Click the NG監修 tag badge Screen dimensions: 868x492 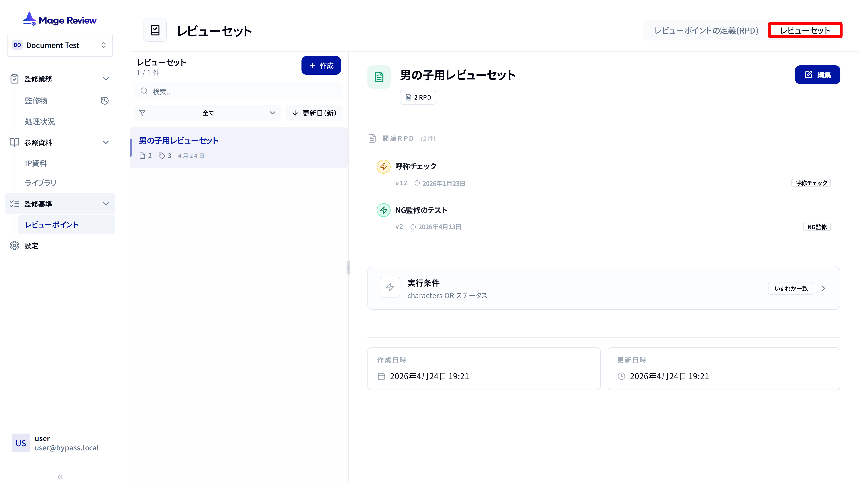pyautogui.click(x=817, y=227)
